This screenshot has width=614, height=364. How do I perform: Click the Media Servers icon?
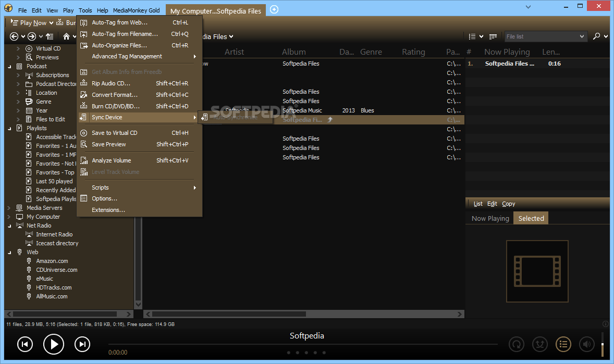pos(19,208)
